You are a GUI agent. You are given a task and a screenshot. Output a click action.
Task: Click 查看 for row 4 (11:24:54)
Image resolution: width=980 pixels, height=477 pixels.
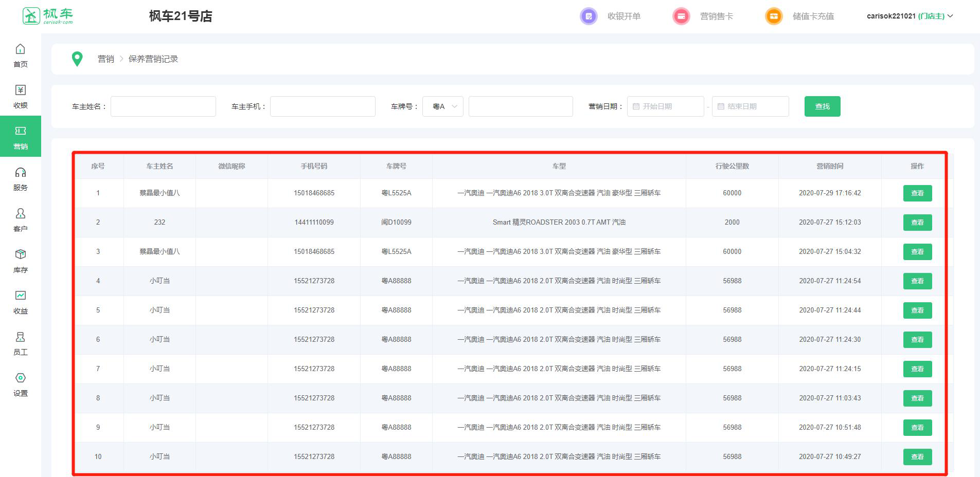pyautogui.click(x=917, y=281)
